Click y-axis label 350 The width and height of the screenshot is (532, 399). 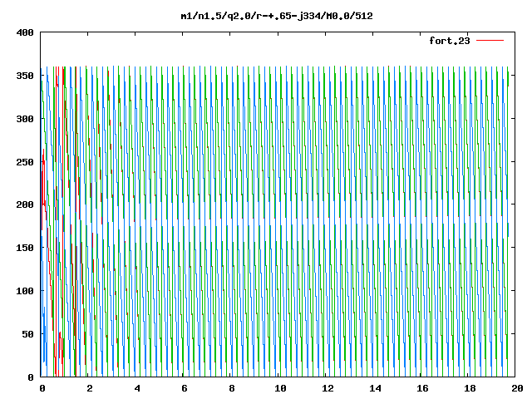[x=25, y=76]
